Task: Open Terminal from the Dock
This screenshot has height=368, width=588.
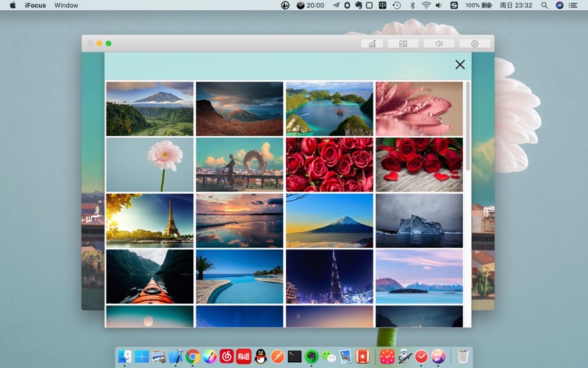Action: 294,357
